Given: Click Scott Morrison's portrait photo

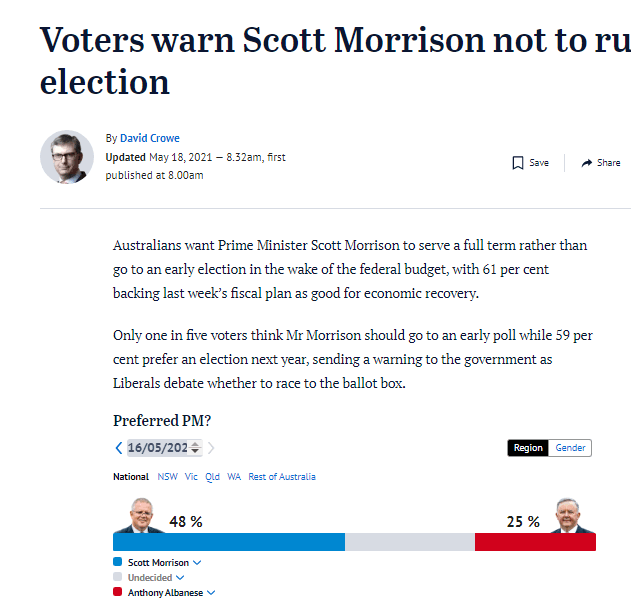Looking at the screenshot, I should [x=140, y=515].
